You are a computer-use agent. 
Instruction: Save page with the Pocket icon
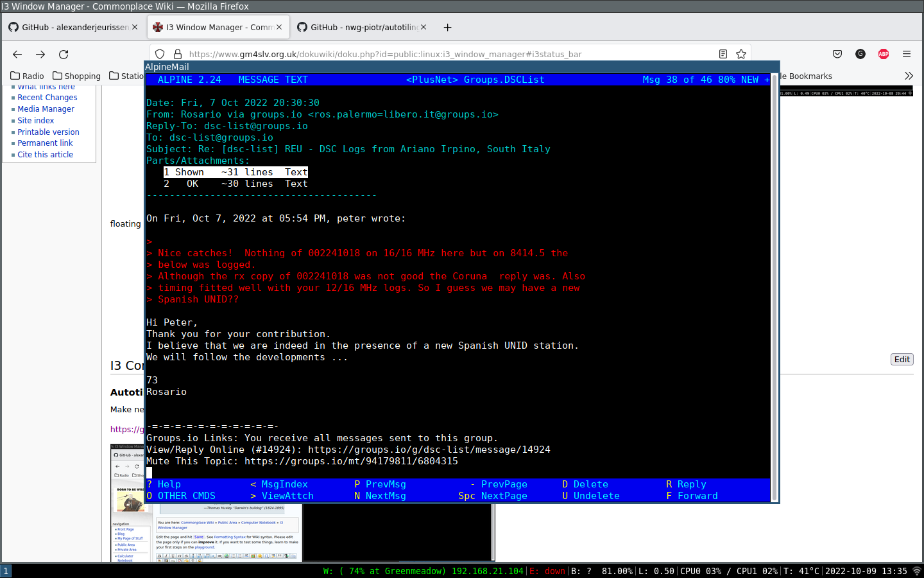pyautogui.click(x=837, y=54)
